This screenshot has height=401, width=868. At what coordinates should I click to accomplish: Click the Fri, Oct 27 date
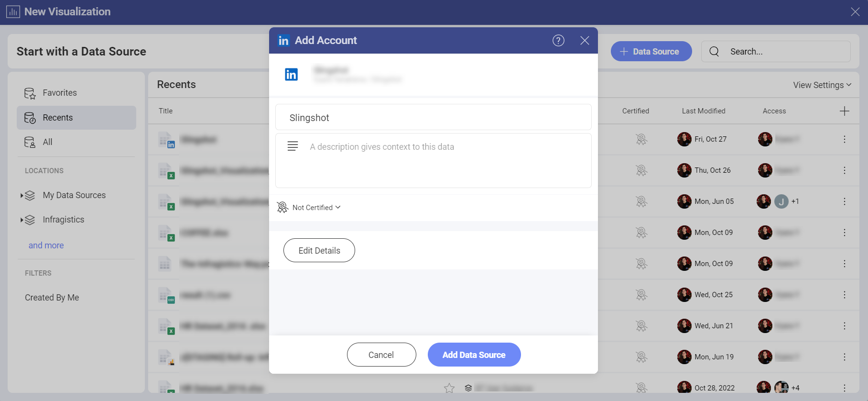(711, 139)
